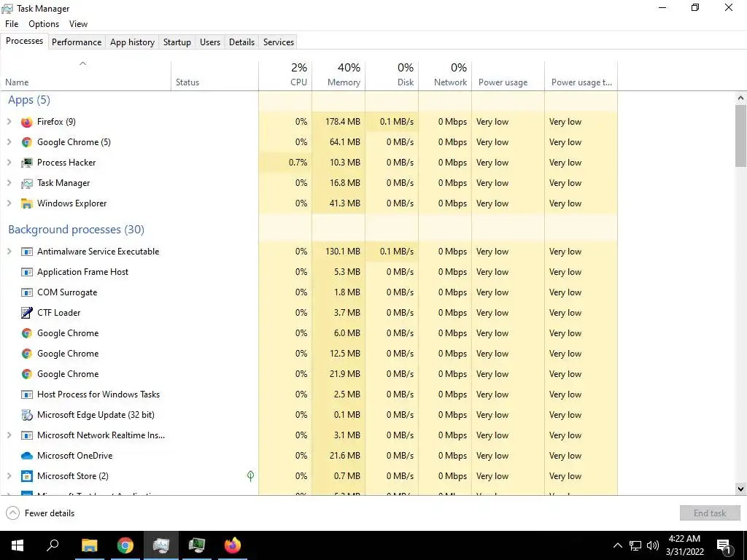Sort by the Memory column header
Viewport: 747px width, 560px height.
(338, 76)
